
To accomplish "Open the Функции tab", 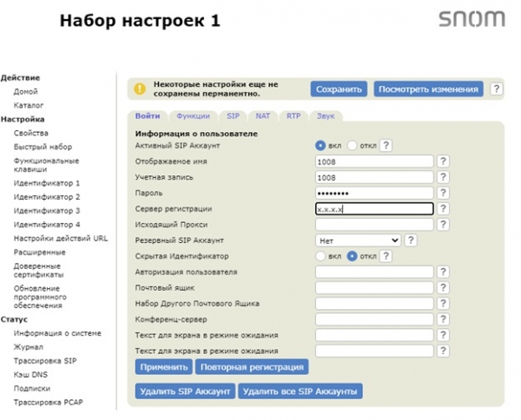I will pyautogui.click(x=192, y=115).
